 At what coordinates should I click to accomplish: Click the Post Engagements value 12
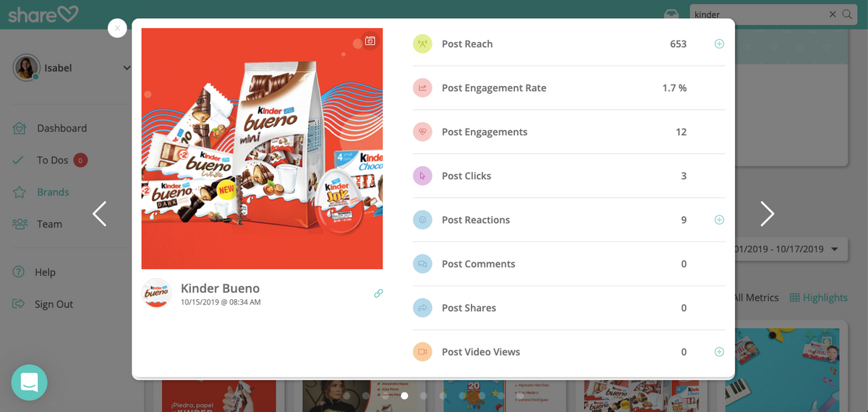click(x=681, y=132)
